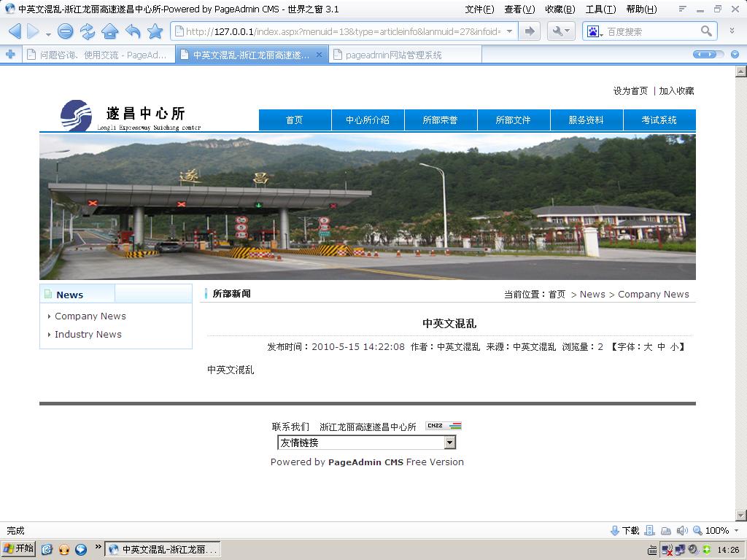Switch to the pageadmin网站管理系统 tab
747x560 pixels.
(x=405, y=55)
